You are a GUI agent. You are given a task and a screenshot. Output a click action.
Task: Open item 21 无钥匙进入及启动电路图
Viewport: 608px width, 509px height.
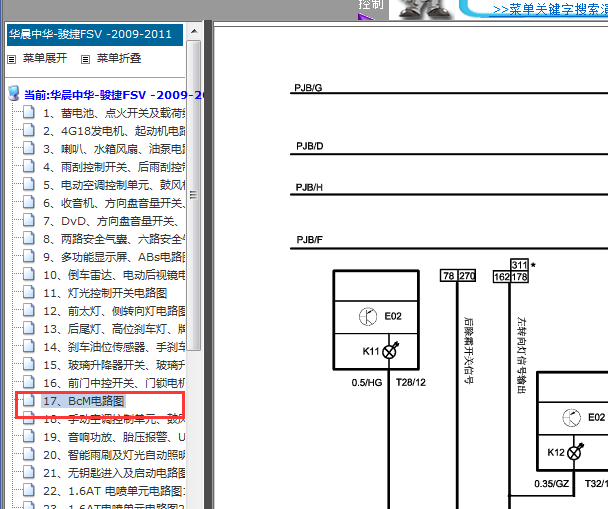(114, 473)
